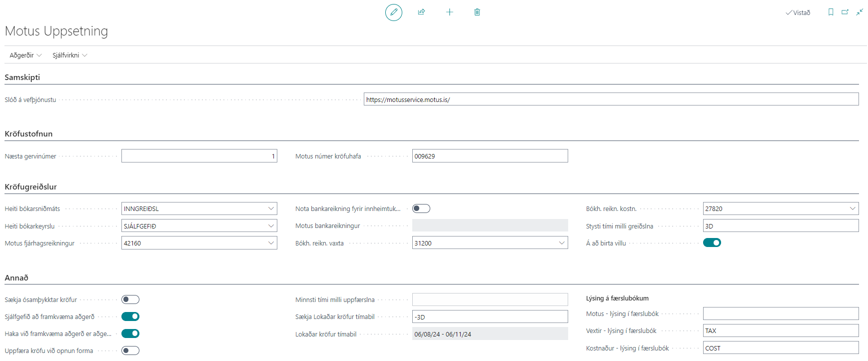Toggle Nota bankareikning fyrir innheimtuk switch
Screen dimensions: 868x361
tap(421, 208)
